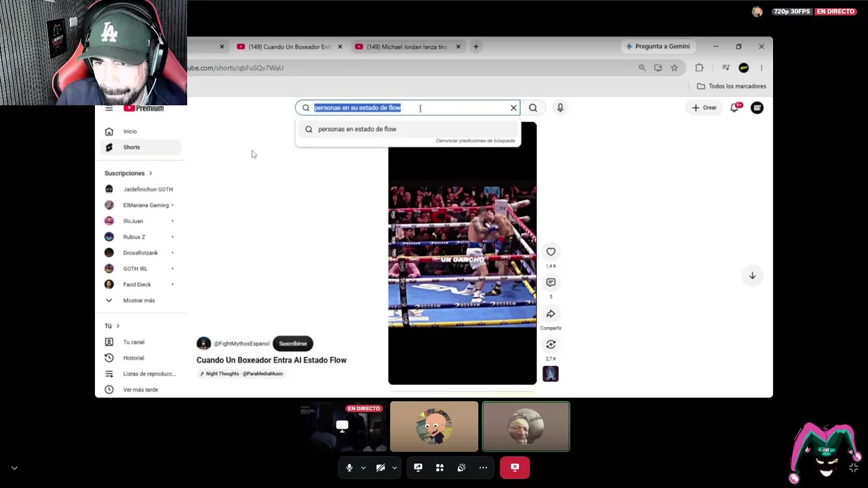The width and height of the screenshot is (868, 488).
Task: Open ElMariana Gaming subscription channel
Action: point(140,205)
